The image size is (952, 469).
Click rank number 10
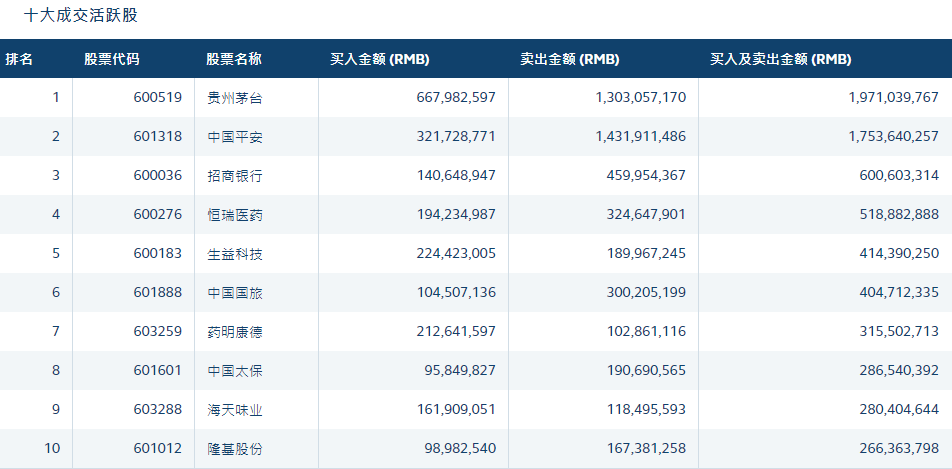[52, 448]
